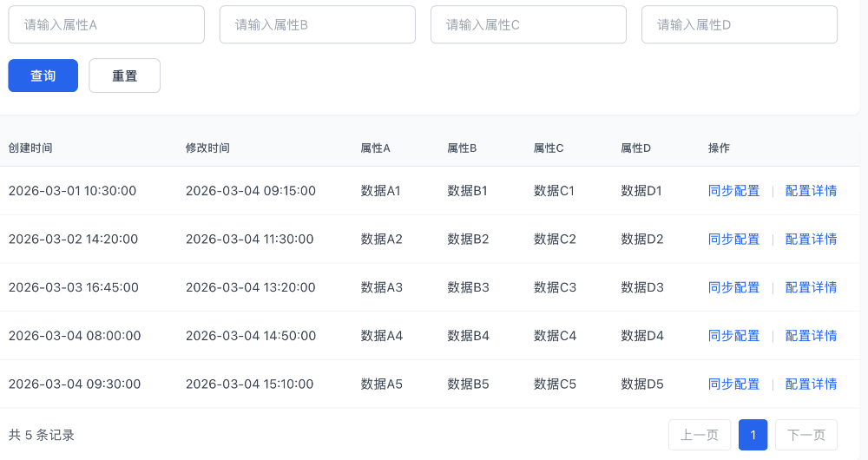Click the 数据A3 cell
This screenshot has height=460, width=868.
click(x=381, y=287)
